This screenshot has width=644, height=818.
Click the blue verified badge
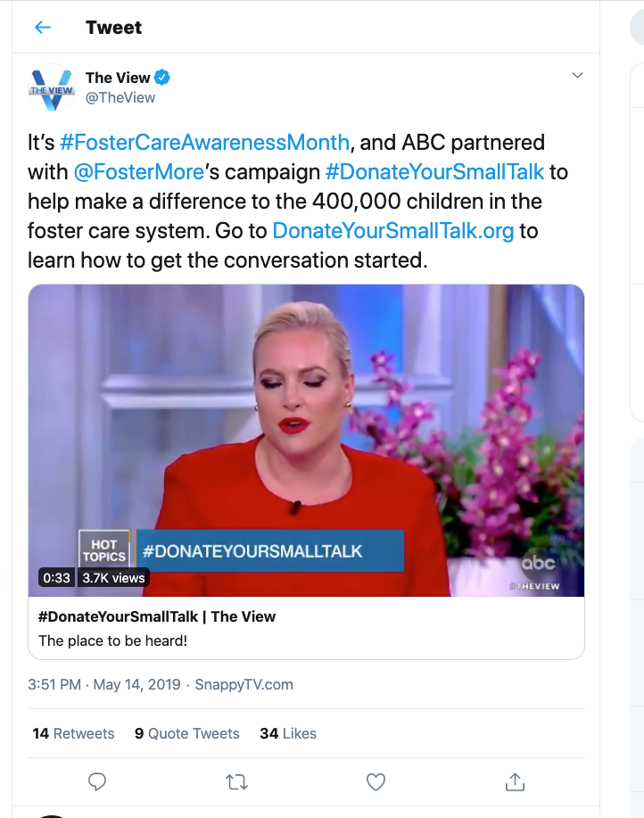pos(162,78)
